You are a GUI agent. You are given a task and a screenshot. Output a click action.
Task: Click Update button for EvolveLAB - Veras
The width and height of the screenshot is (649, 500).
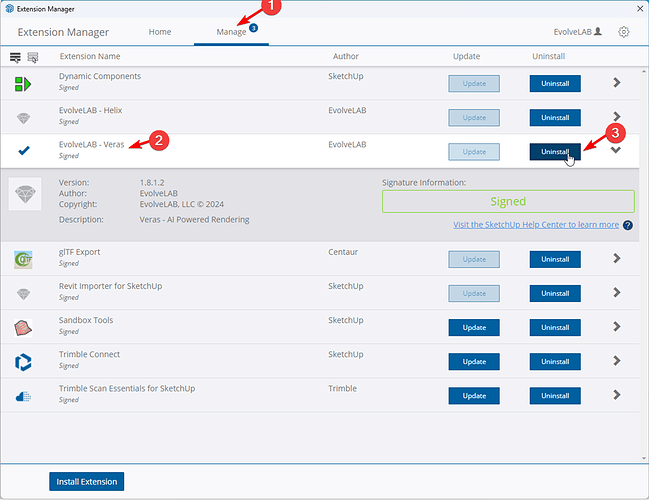pyautogui.click(x=474, y=152)
